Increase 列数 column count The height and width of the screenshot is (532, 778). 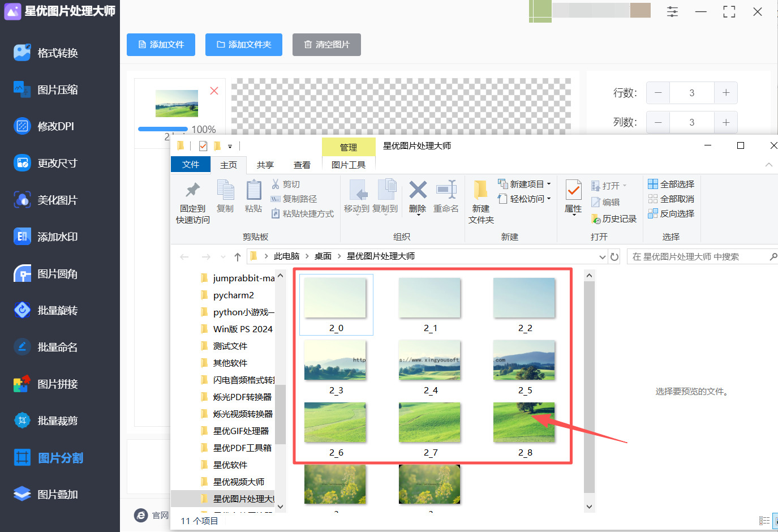coord(726,122)
